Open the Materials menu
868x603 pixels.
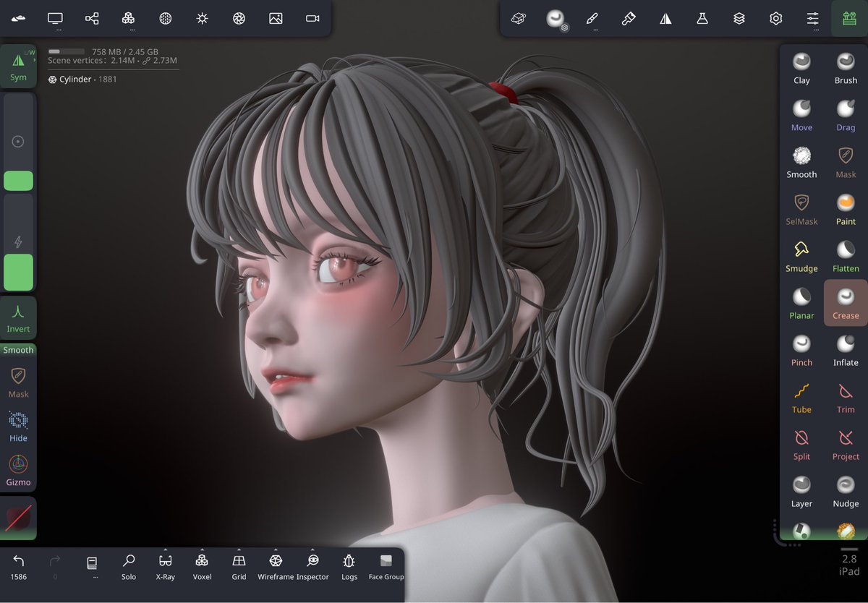coord(165,18)
